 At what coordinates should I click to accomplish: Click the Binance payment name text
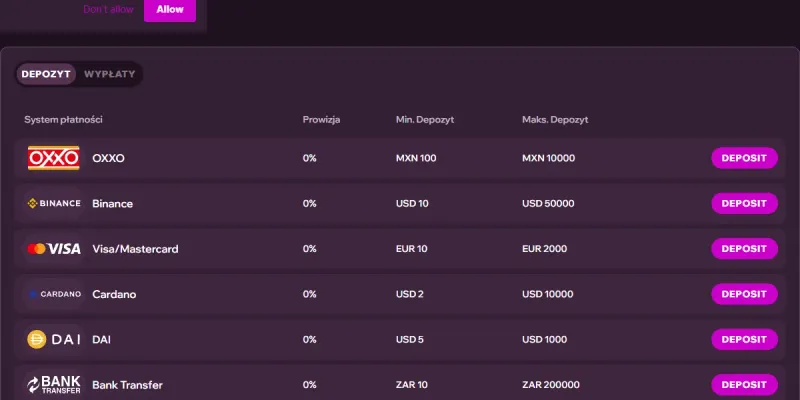pos(112,204)
